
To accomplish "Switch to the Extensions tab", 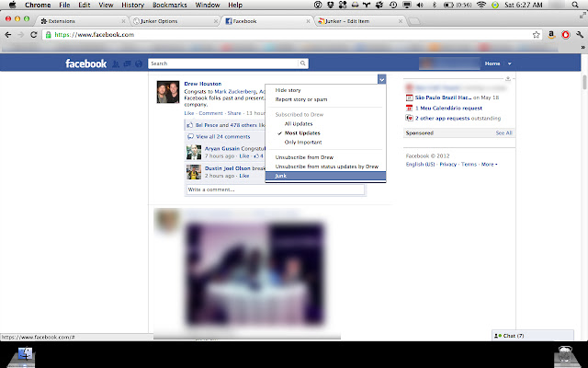I will [x=82, y=21].
